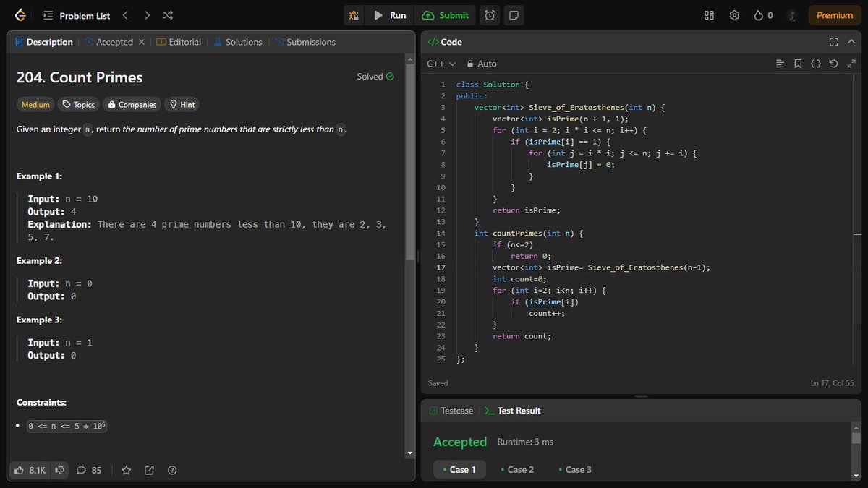
Task: Open the 85 comments discussion
Action: coord(90,470)
